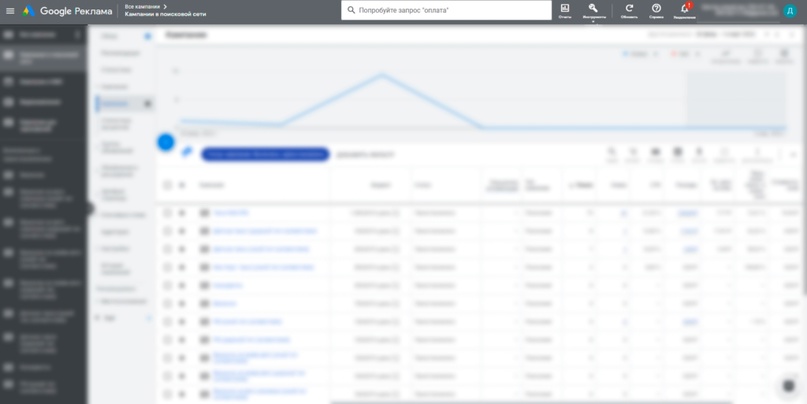Click the Google Реклама logo
Image resolution: width=807 pixels, height=404 pixels.
[67, 11]
